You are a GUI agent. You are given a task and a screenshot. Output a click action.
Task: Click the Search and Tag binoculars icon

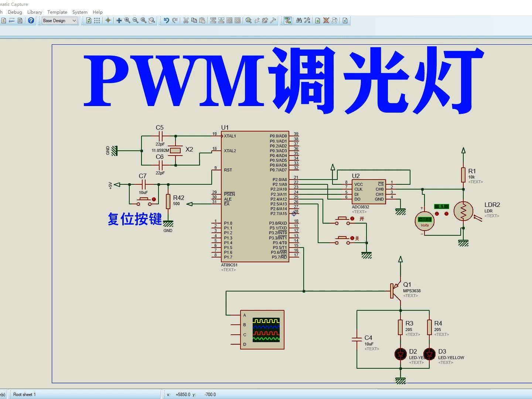299,21
